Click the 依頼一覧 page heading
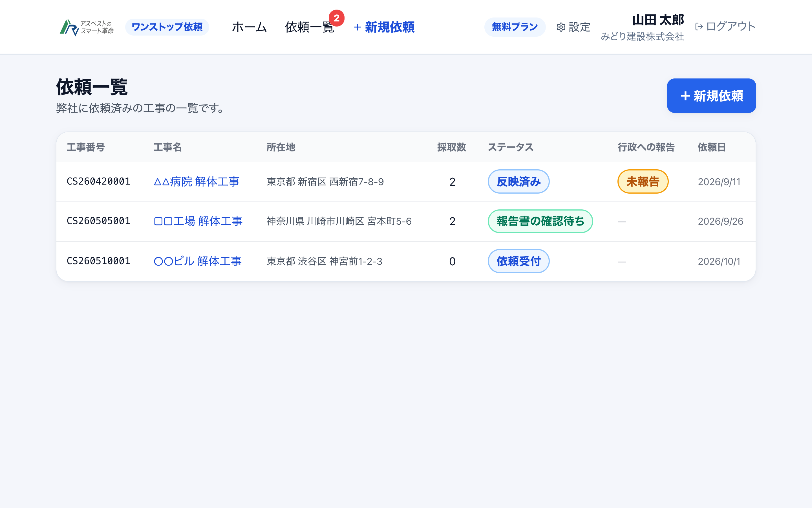 (x=92, y=87)
